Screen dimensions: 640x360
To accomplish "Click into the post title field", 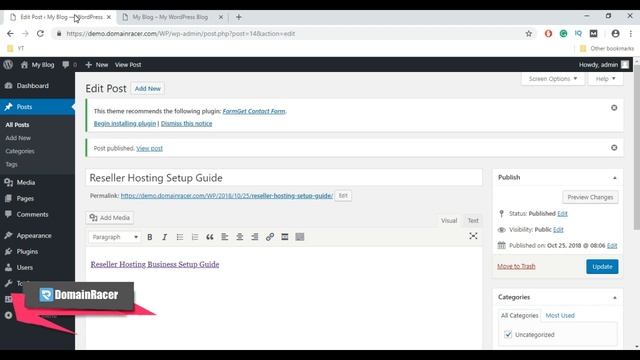I will pyautogui.click(x=284, y=178).
